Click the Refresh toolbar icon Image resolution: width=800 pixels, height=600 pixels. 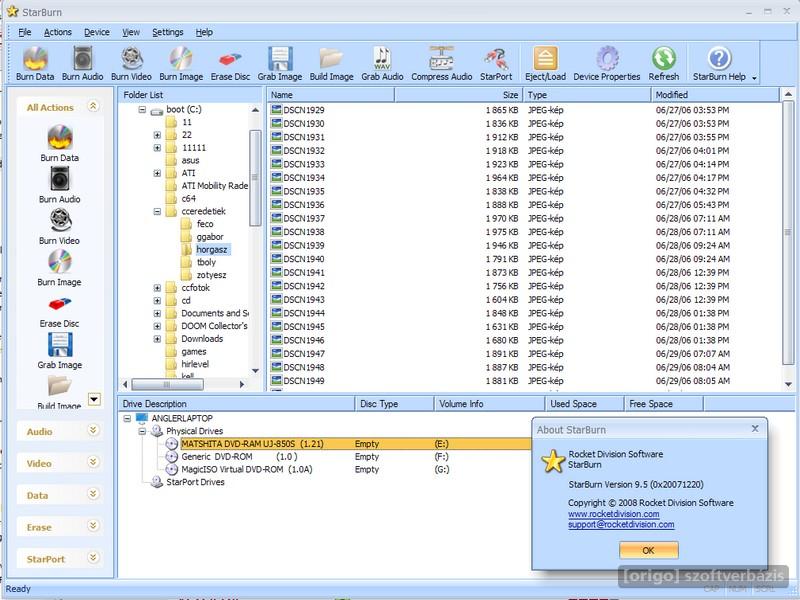pyautogui.click(x=663, y=64)
